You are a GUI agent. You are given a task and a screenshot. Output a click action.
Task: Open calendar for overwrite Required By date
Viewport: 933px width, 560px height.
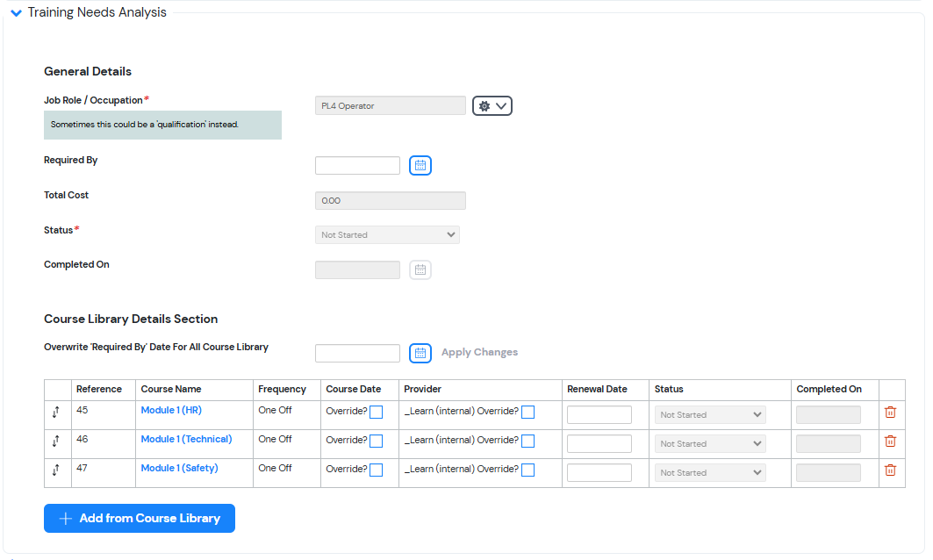(x=420, y=353)
